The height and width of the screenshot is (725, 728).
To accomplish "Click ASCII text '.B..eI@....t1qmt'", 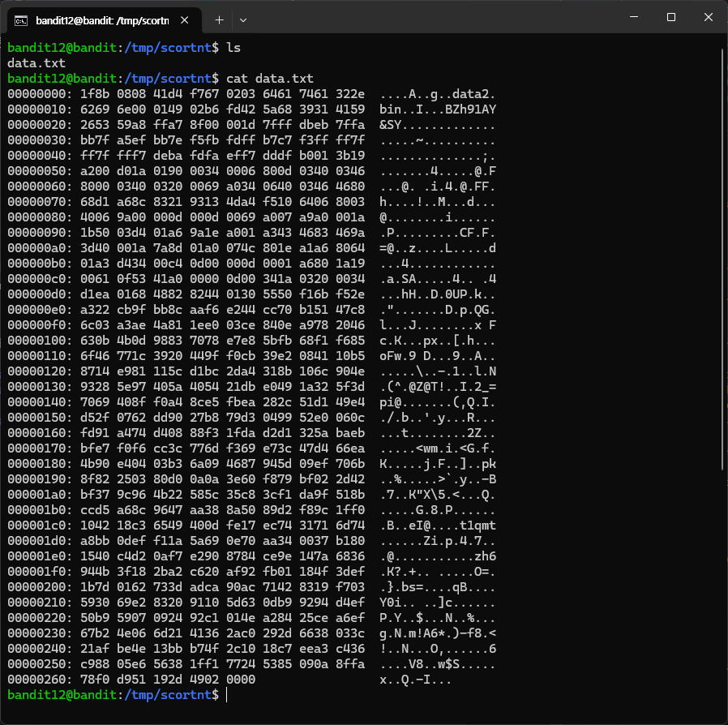I will [438, 526].
